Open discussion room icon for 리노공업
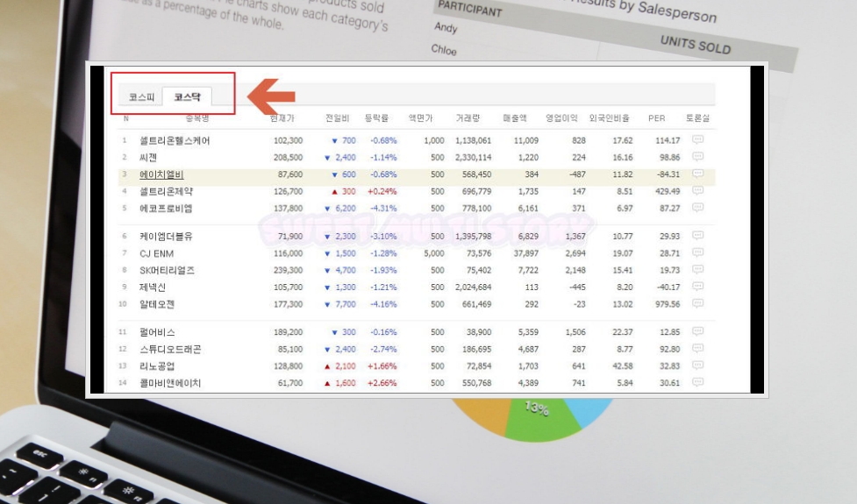Screen dimensions: 857x504 (697, 366)
